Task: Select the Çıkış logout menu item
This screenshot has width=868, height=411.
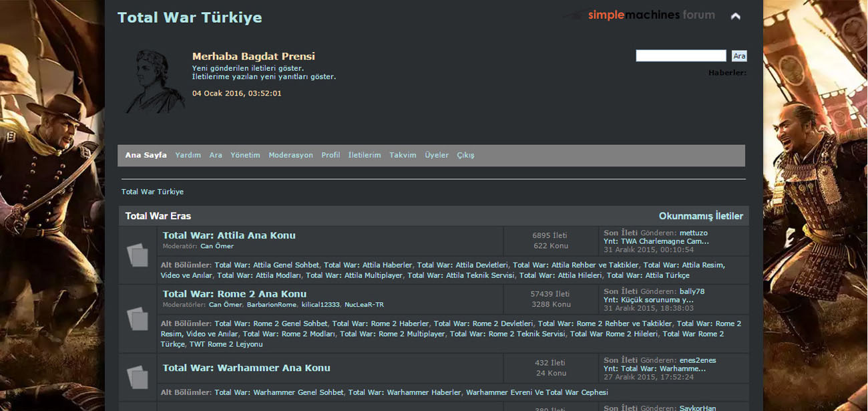Action: 465,155
